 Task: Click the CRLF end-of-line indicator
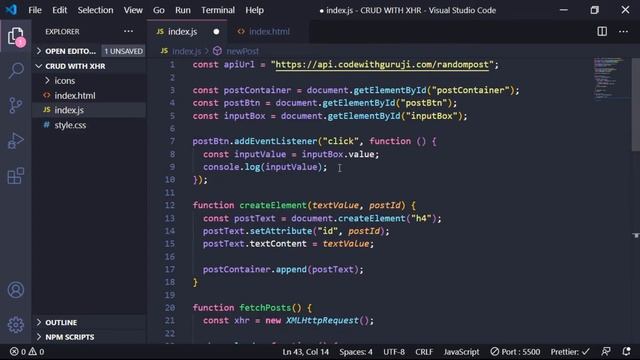pyautogui.click(x=424, y=351)
